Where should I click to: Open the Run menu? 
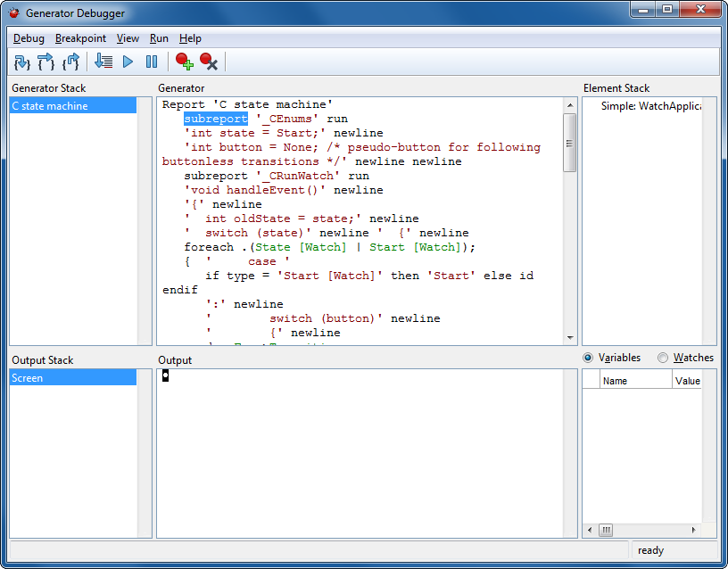click(x=159, y=38)
